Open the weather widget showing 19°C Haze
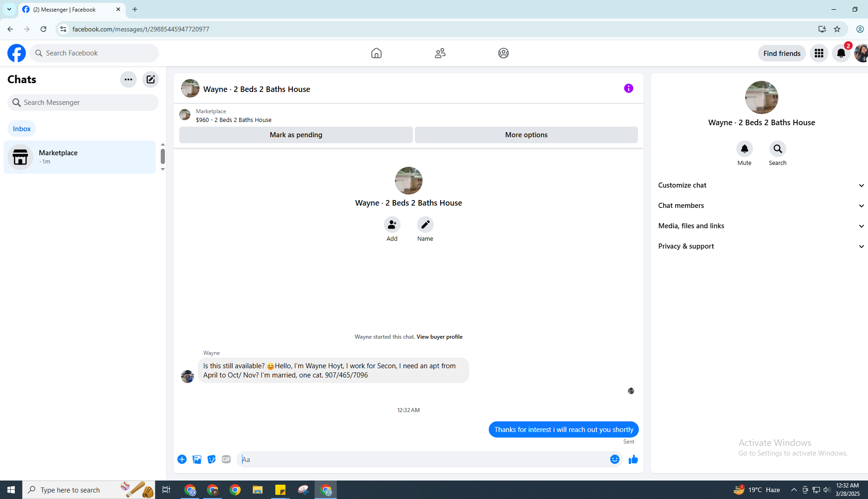 pyautogui.click(x=757, y=490)
